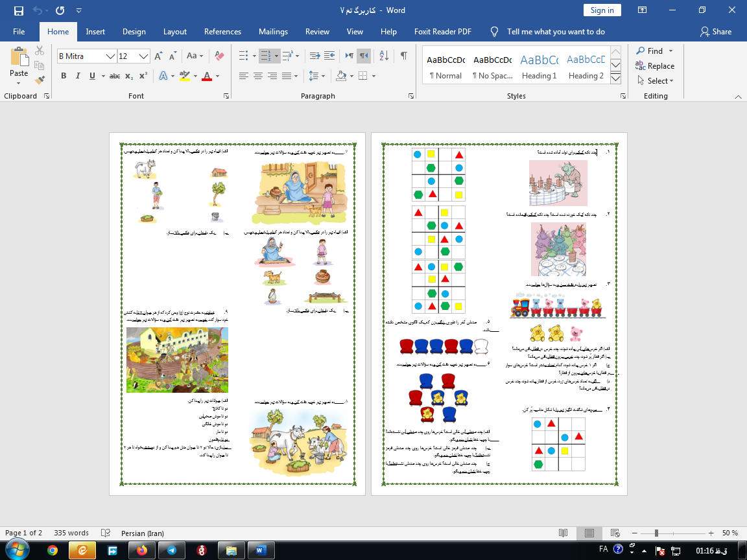Switch to the Layout ribbon tab
Viewport: 747px width, 560px height.
pos(174,32)
